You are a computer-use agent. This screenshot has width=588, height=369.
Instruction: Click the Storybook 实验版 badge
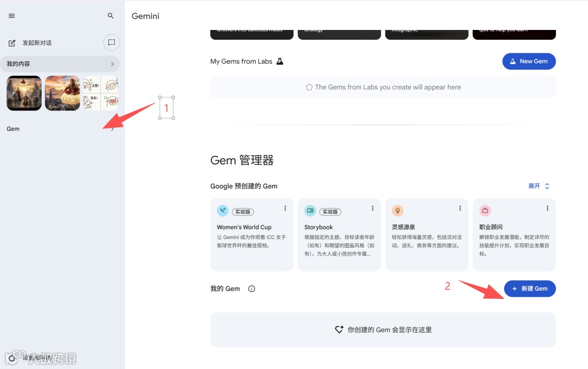330,212
